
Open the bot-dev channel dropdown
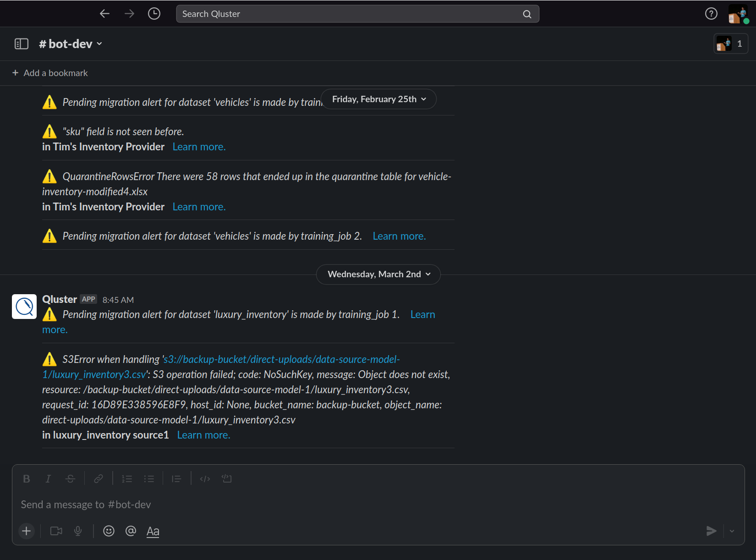coord(71,44)
